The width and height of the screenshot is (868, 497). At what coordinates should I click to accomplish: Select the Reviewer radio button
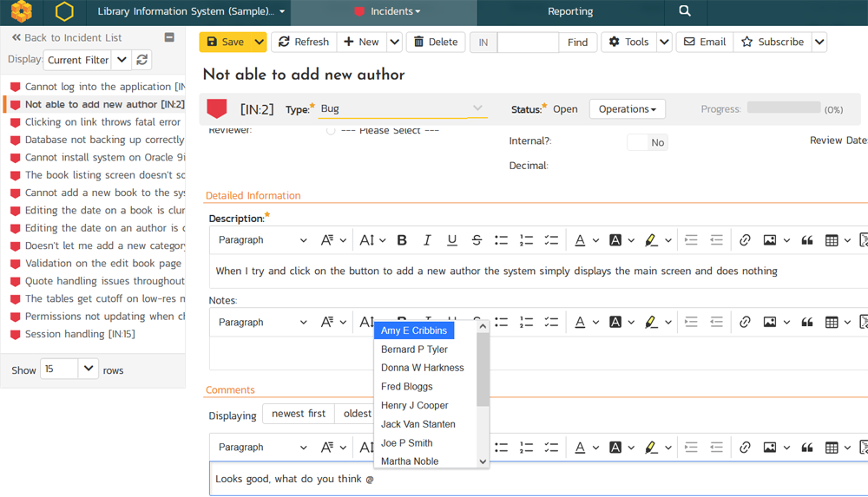coord(331,131)
